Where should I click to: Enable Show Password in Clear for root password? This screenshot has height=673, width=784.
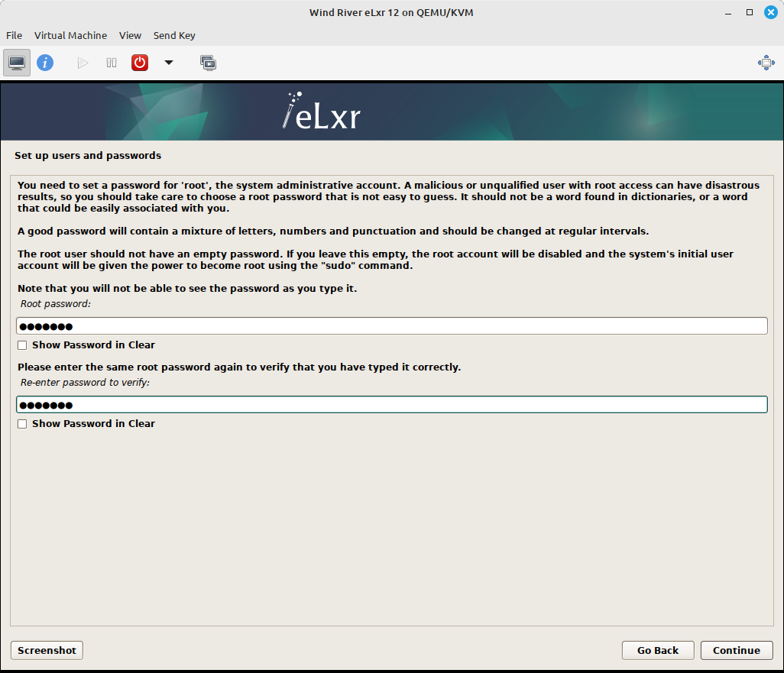(x=22, y=345)
